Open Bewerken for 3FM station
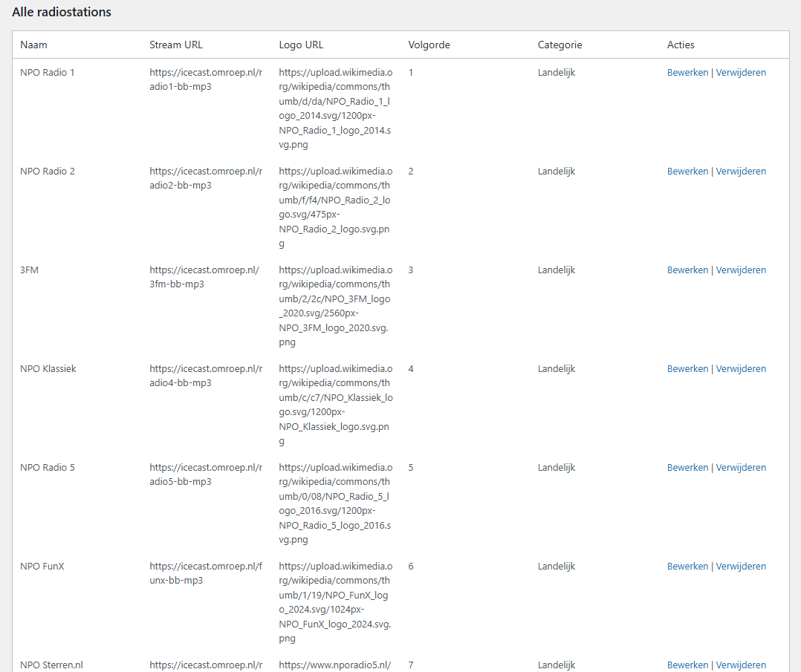The height and width of the screenshot is (672, 801). click(x=687, y=270)
